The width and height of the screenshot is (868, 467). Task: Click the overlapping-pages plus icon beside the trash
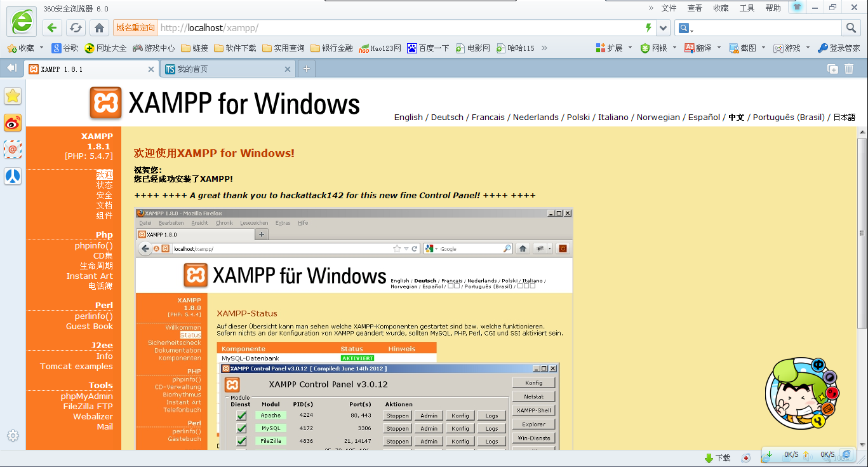pyautogui.click(x=832, y=69)
